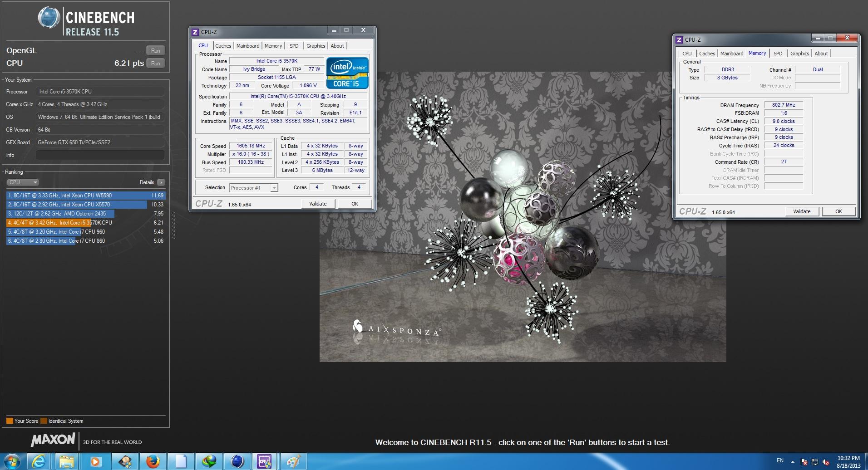The width and height of the screenshot is (868, 470).
Task: Open Internet Download Manager taskbar icon
Action: coord(209,461)
